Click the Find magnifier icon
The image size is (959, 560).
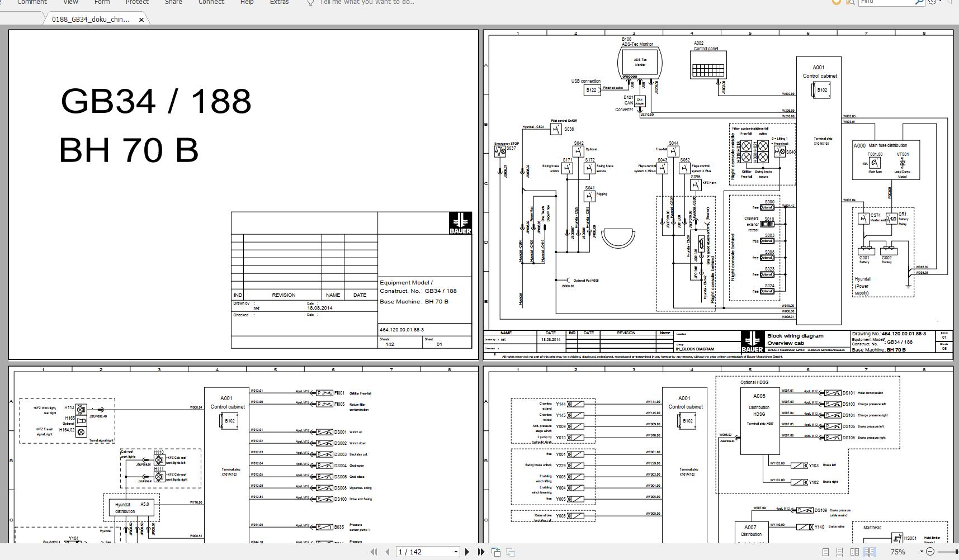pyautogui.click(x=919, y=2)
